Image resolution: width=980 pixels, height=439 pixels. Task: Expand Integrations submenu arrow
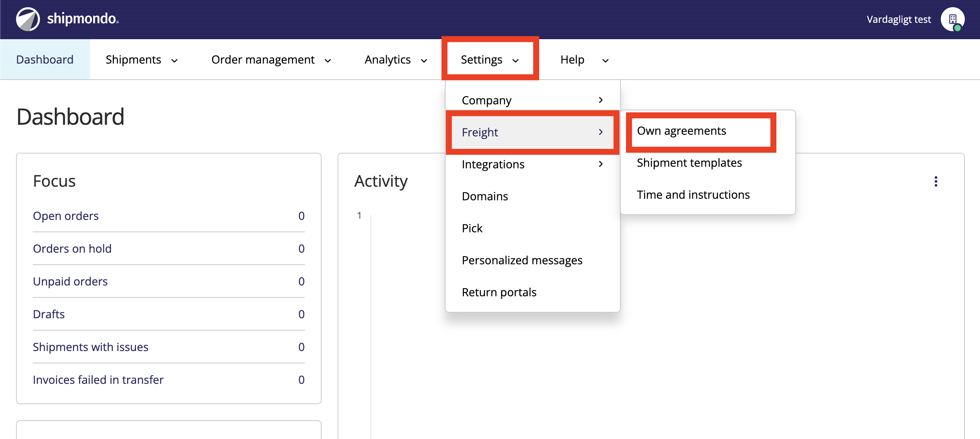click(x=600, y=164)
